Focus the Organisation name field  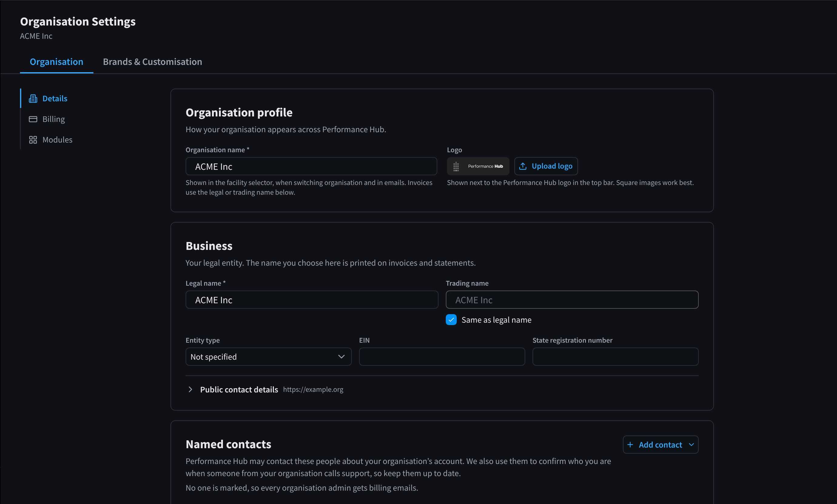coord(311,166)
